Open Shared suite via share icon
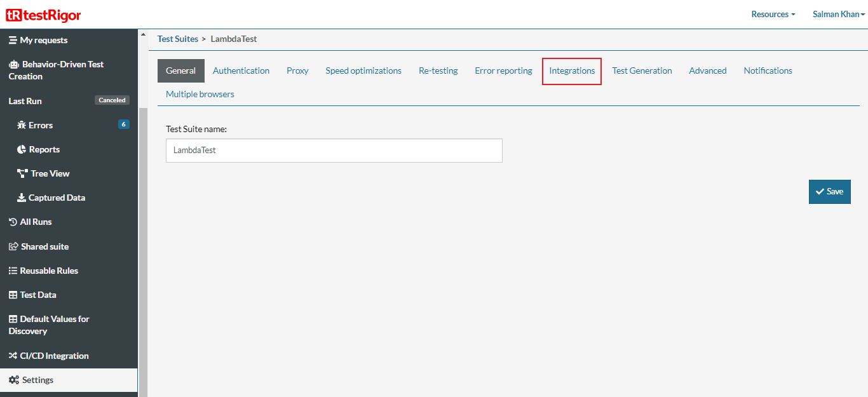Screen dimensions: 868x397 (x=13, y=246)
